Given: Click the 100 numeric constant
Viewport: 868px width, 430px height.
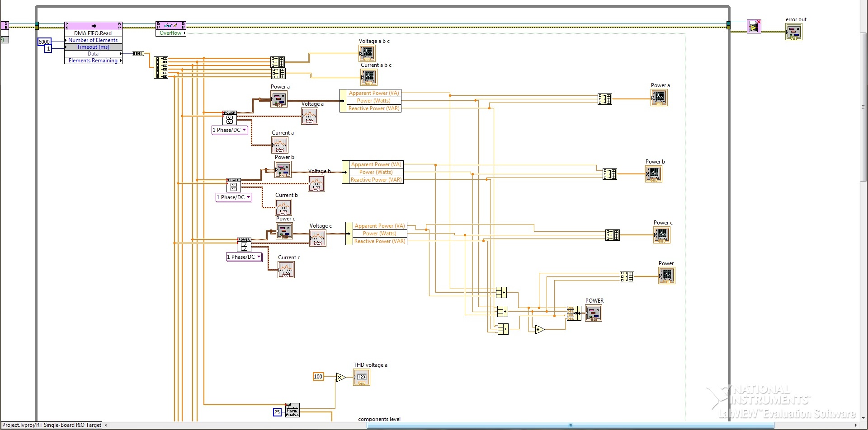Looking at the screenshot, I should [318, 377].
